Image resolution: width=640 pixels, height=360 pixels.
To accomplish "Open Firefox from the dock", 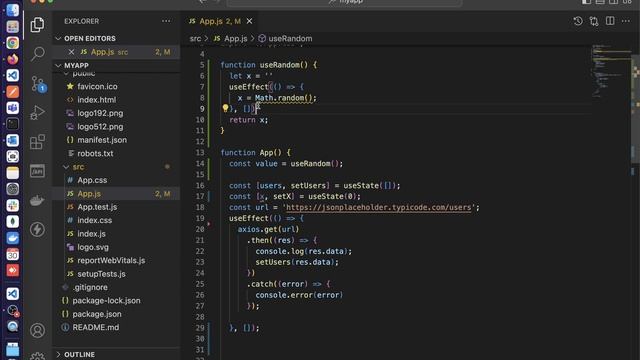I will (x=12, y=59).
